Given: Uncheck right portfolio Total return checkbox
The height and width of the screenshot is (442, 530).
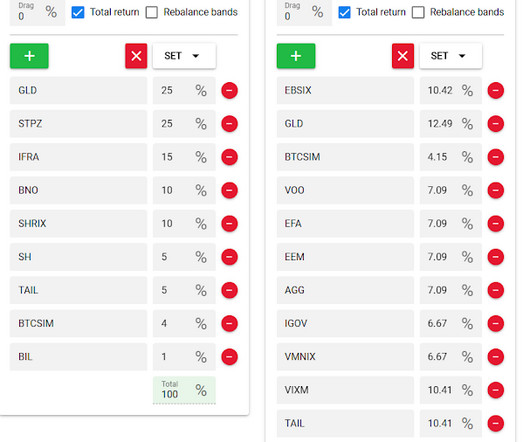Looking at the screenshot, I should 344,13.
